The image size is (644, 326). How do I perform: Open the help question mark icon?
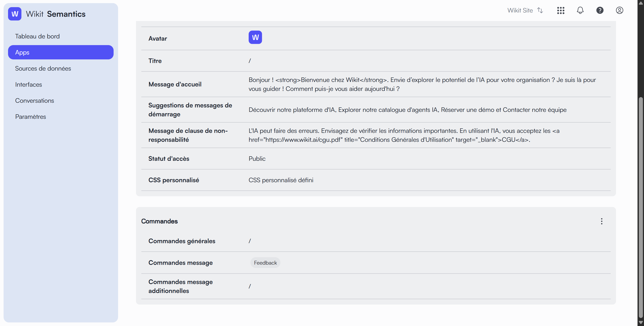click(600, 10)
